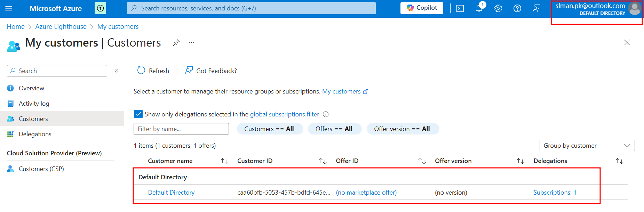Open the Help question mark icon
Screen dimensions: 644x212
(x=517, y=8)
